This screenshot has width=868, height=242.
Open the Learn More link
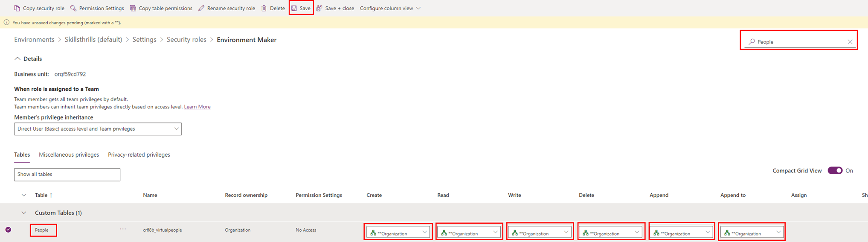[197, 107]
